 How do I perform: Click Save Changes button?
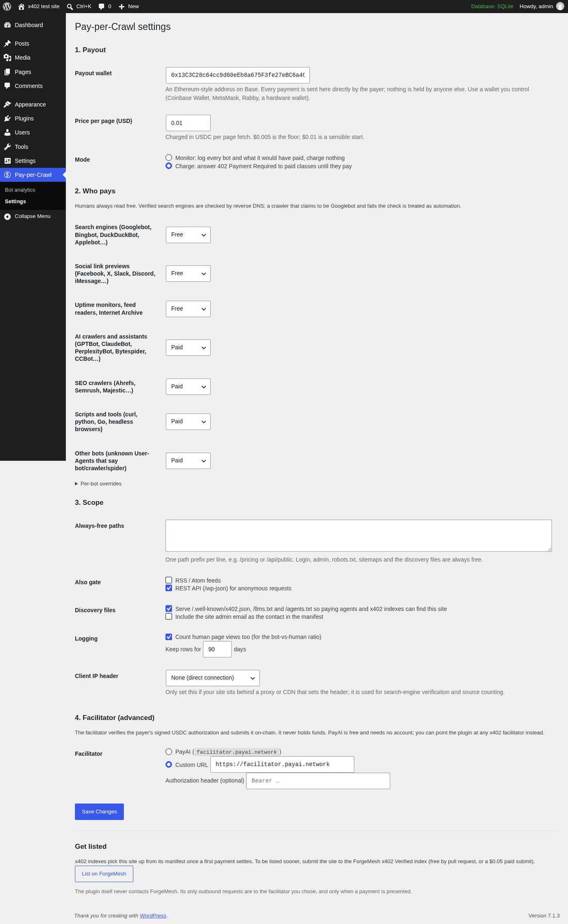coord(99,811)
